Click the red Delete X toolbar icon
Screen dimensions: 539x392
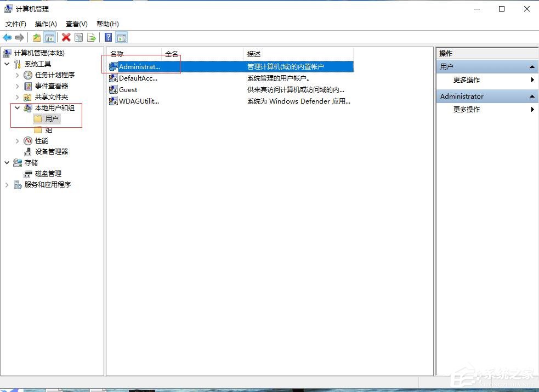pyautogui.click(x=66, y=37)
